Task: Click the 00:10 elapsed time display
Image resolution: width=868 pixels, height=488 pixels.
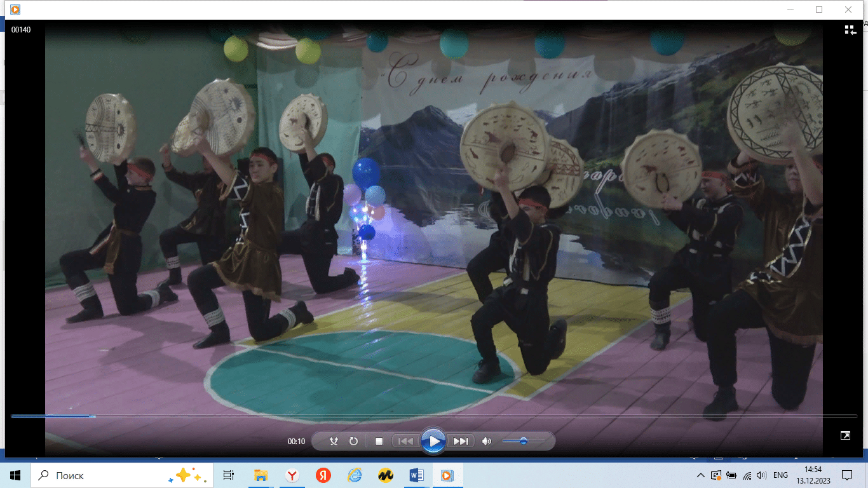Action: [296, 442]
